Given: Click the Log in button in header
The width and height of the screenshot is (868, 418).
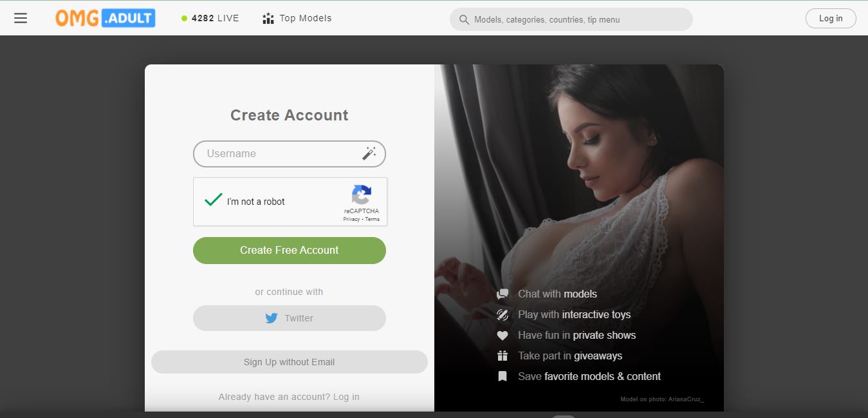Looking at the screenshot, I should coord(831,18).
